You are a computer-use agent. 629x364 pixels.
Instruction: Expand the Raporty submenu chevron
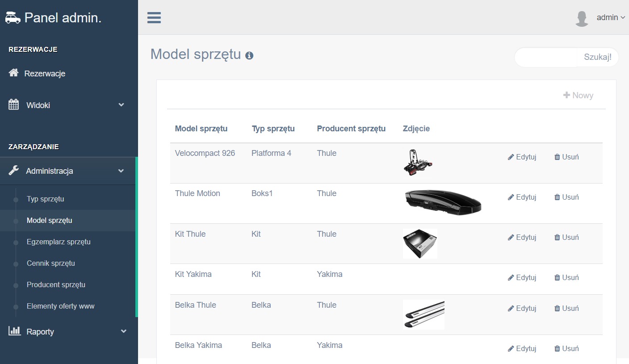click(x=124, y=331)
